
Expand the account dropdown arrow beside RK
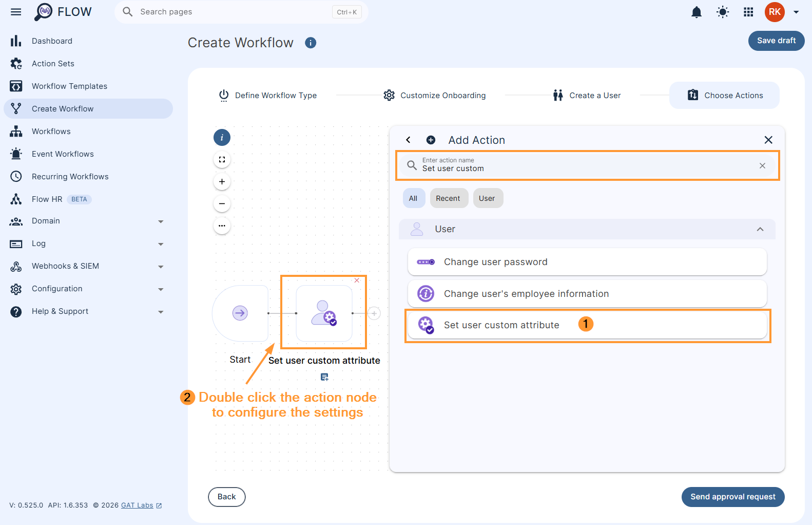pos(796,12)
